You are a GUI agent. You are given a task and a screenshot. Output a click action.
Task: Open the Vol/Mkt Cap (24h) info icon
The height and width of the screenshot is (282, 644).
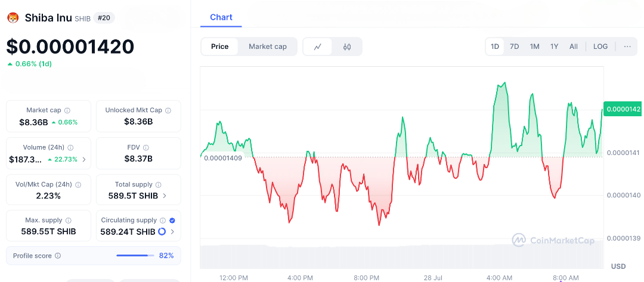(x=78, y=185)
